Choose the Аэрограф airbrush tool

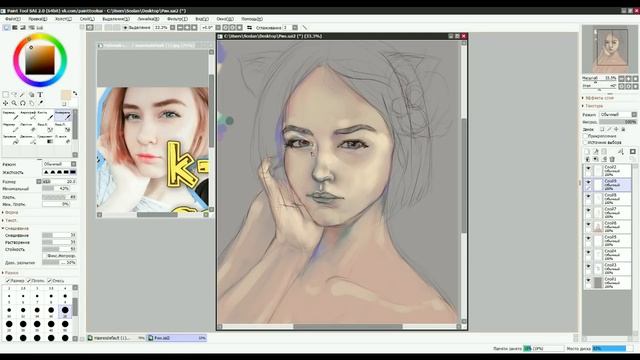click(x=28, y=115)
